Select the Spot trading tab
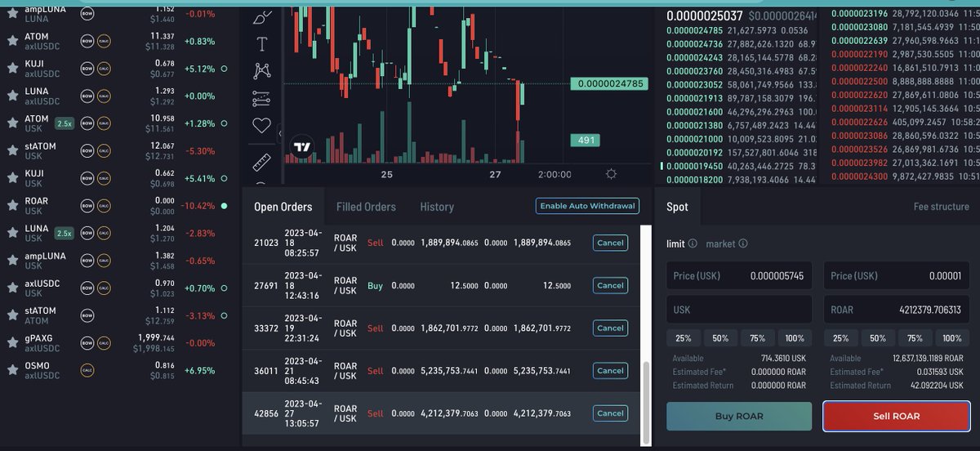The height and width of the screenshot is (451, 980). (677, 207)
